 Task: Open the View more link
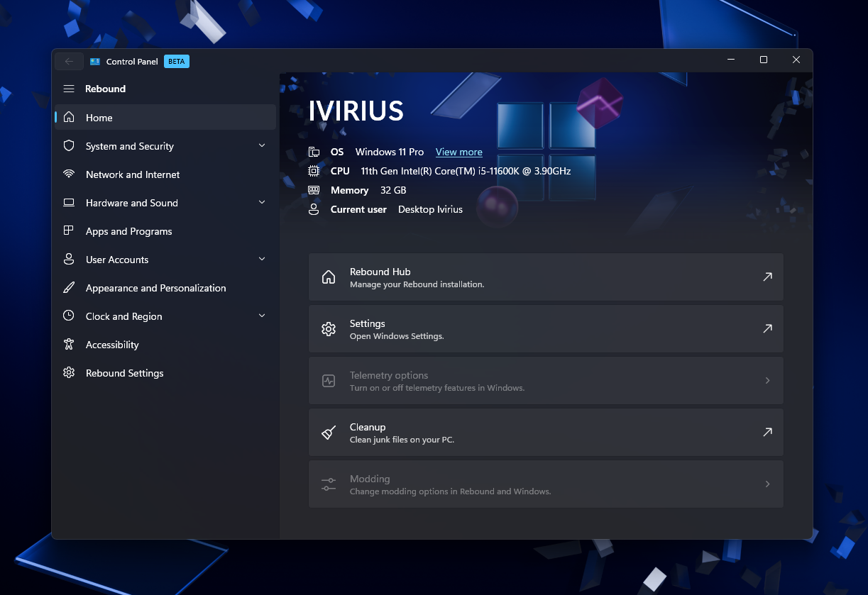(x=459, y=152)
